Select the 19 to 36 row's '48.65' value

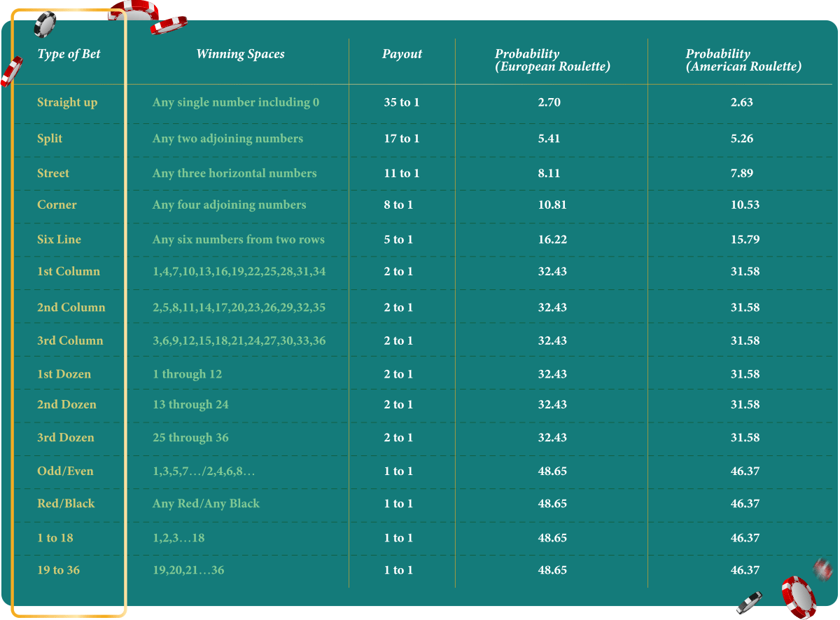(x=552, y=570)
